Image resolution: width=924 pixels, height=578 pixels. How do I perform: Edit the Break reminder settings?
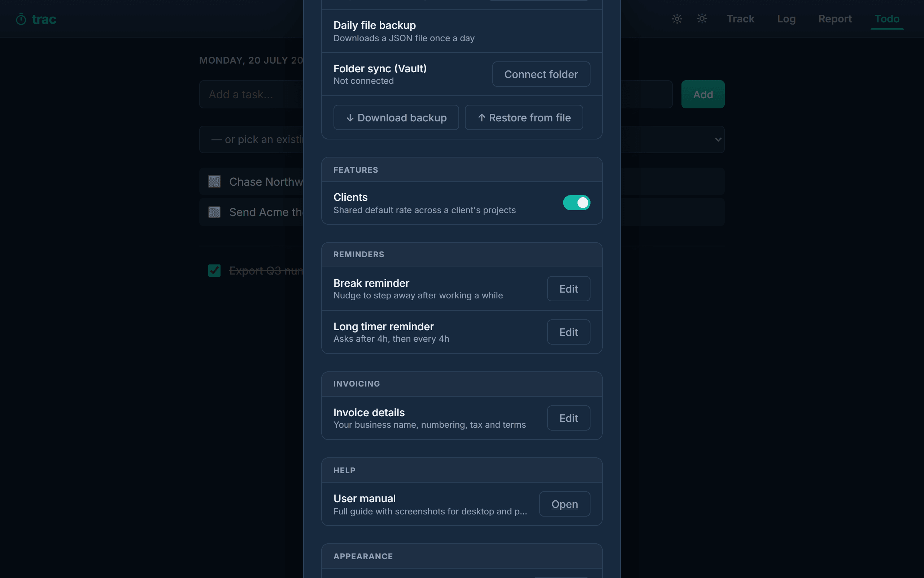coord(568,289)
